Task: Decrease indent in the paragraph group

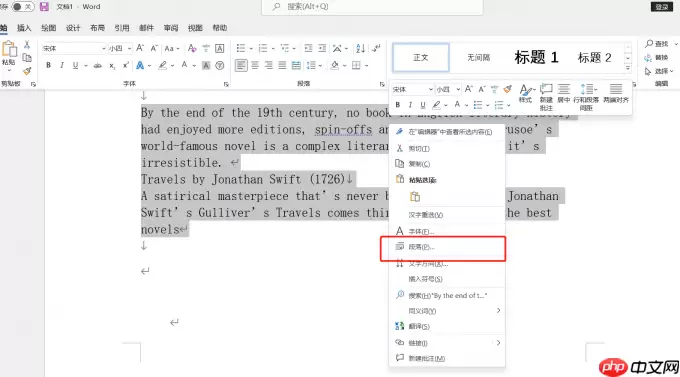Action: 308,48
